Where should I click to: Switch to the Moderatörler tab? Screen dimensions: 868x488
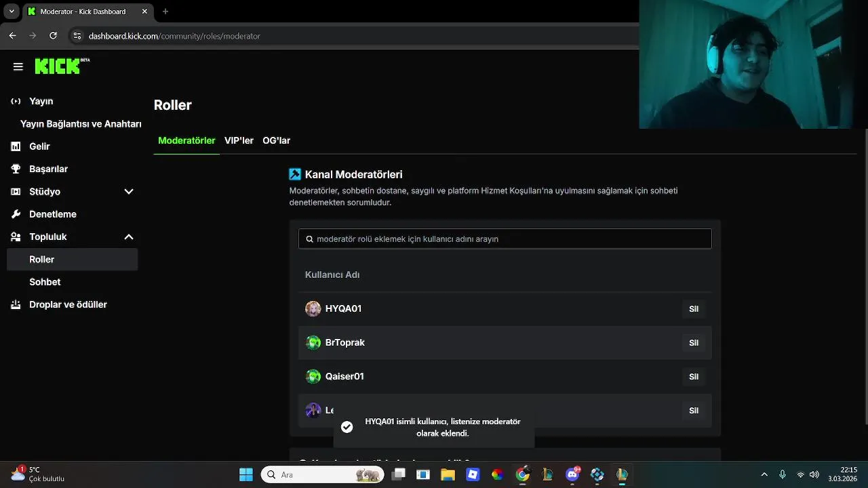tap(186, 140)
